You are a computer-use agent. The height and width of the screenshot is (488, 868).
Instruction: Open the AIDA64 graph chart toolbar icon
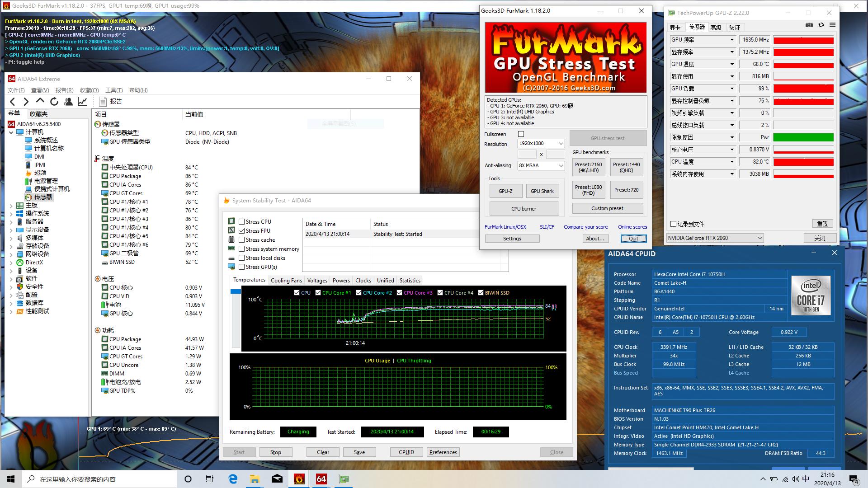[x=82, y=102]
